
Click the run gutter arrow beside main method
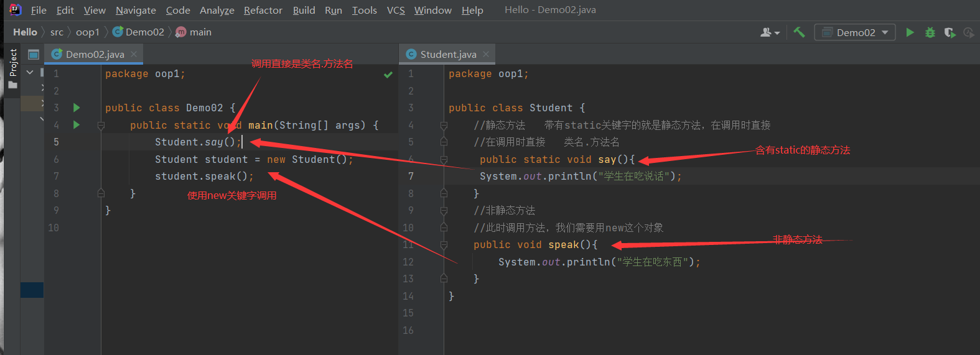(77, 125)
